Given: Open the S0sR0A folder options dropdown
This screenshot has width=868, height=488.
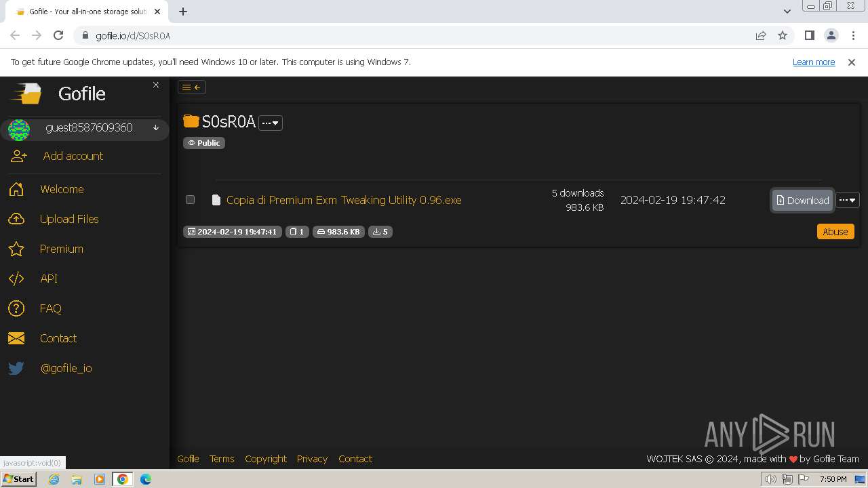Looking at the screenshot, I should pos(270,123).
